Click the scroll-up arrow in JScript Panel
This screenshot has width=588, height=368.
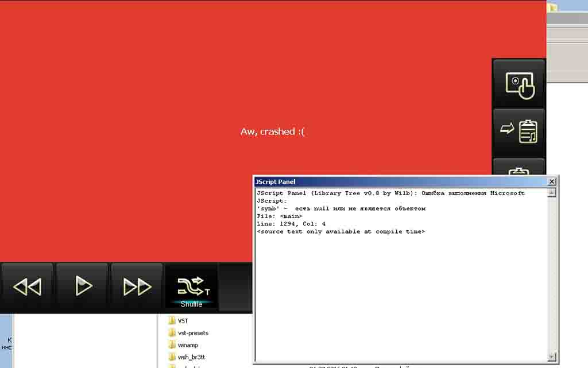pyautogui.click(x=552, y=193)
